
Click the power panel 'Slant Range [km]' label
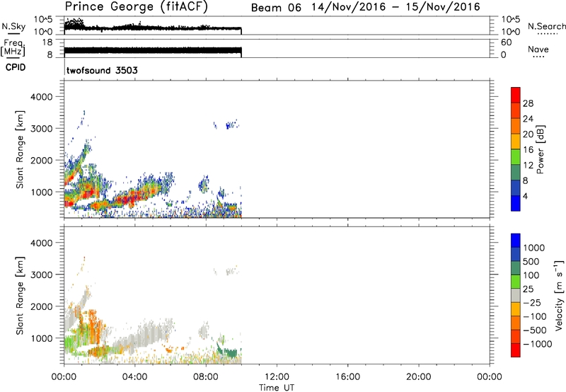pyautogui.click(x=20, y=149)
